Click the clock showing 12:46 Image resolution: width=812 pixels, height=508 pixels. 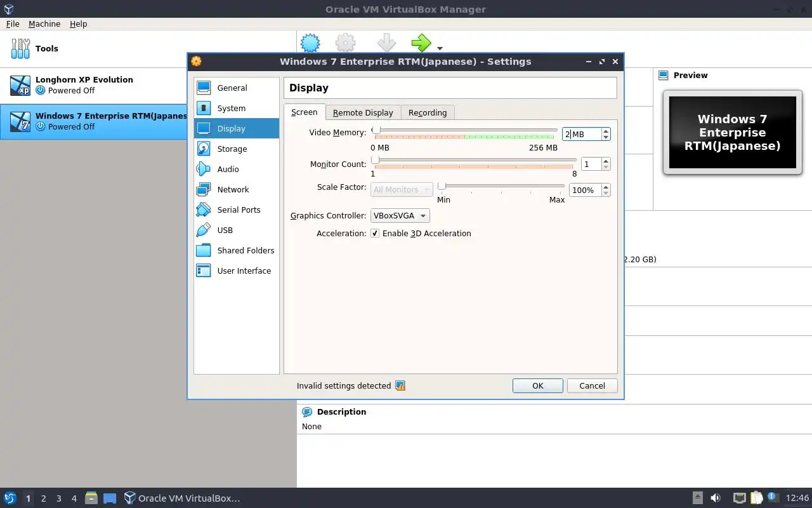(797, 498)
